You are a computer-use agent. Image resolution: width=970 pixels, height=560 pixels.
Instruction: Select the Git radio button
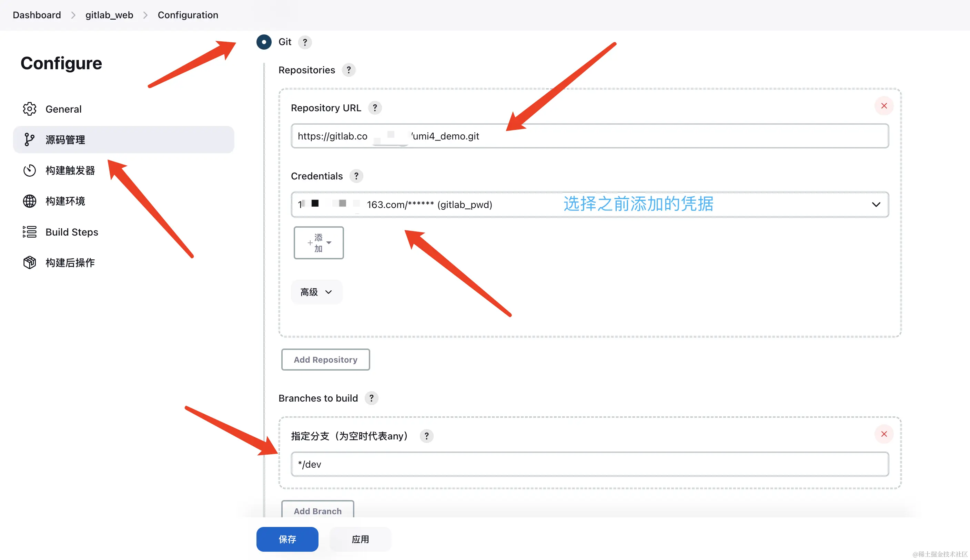pyautogui.click(x=264, y=42)
